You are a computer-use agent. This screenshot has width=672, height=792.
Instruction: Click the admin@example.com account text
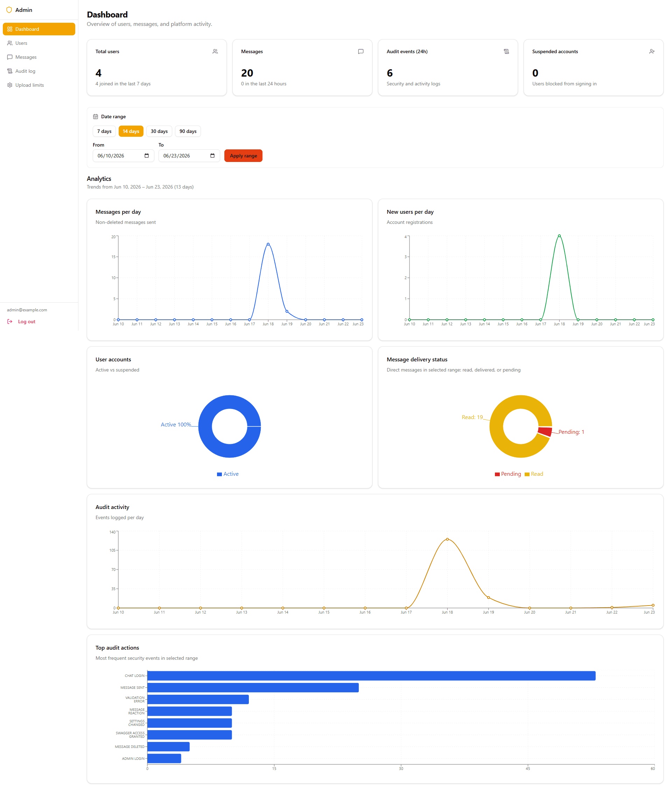coord(27,310)
